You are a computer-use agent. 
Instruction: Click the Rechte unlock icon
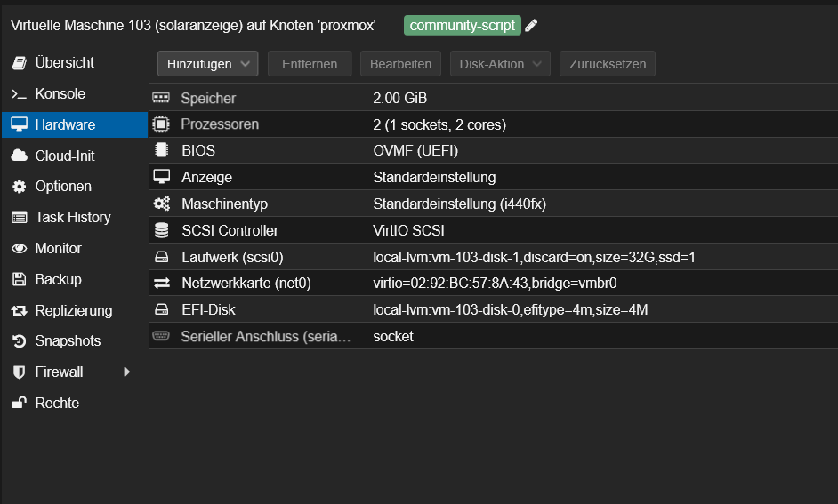[x=19, y=403]
